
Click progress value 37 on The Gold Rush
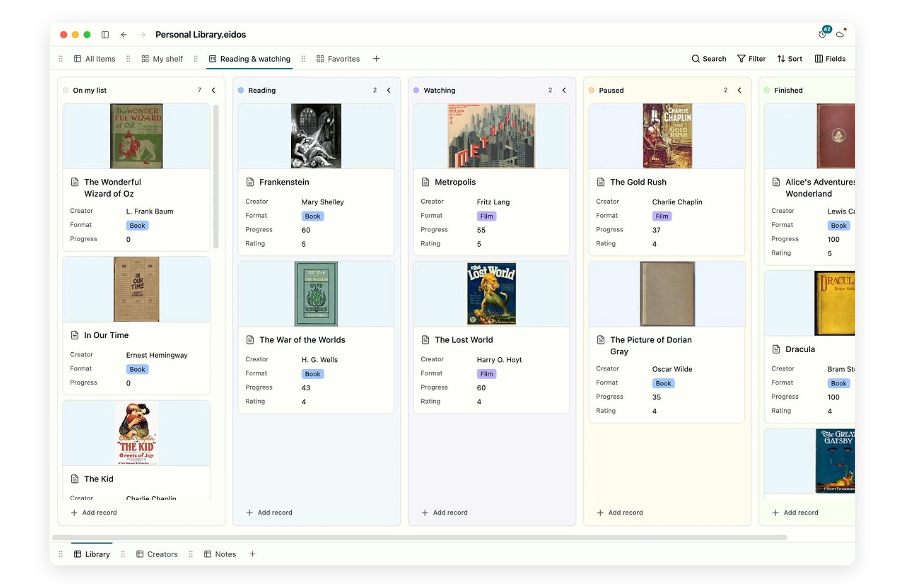pyautogui.click(x=656, y=230)
